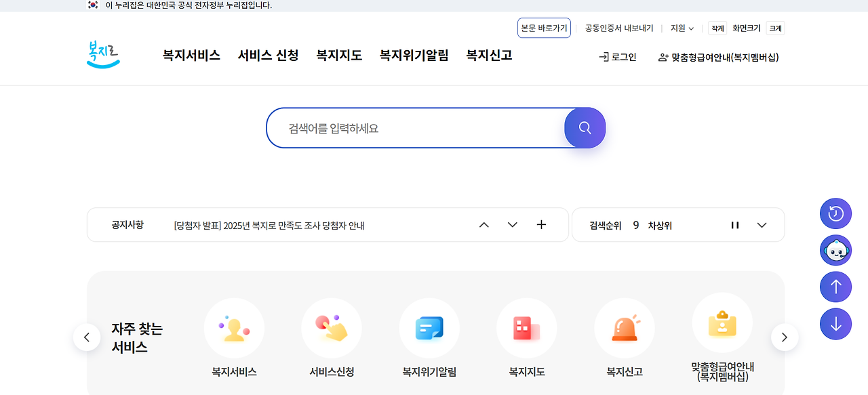This screenshot has width=868, height=395.
Task: Click the 복지로 logo
Action: (x=103, y=55)
